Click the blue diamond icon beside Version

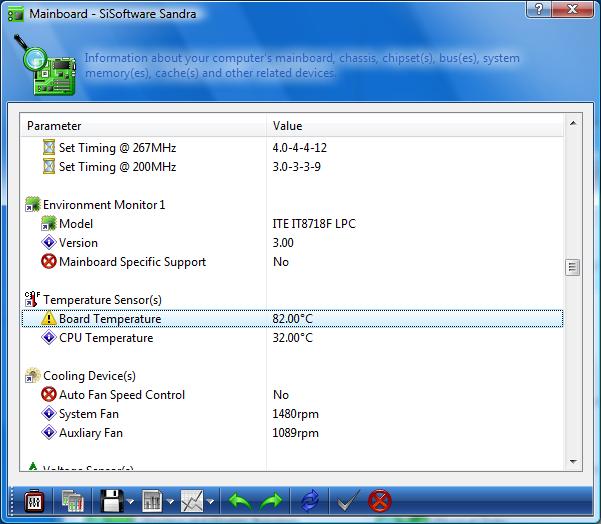[49, 242]
